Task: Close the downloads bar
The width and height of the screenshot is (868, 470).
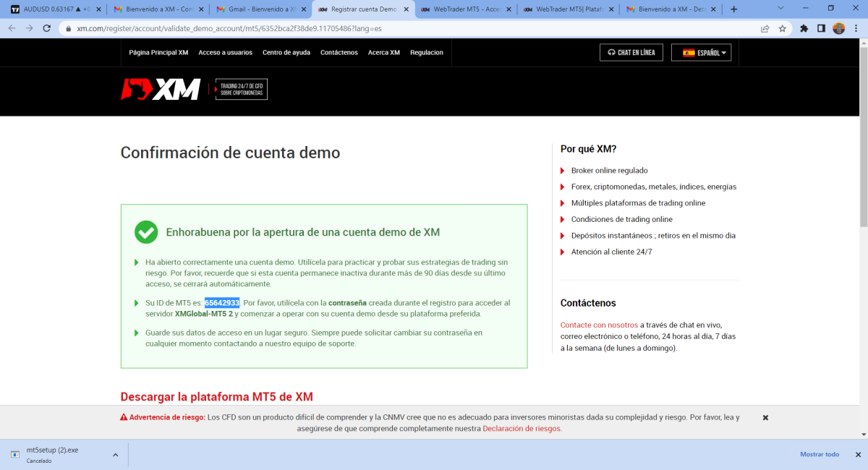Action: [858, 454]
